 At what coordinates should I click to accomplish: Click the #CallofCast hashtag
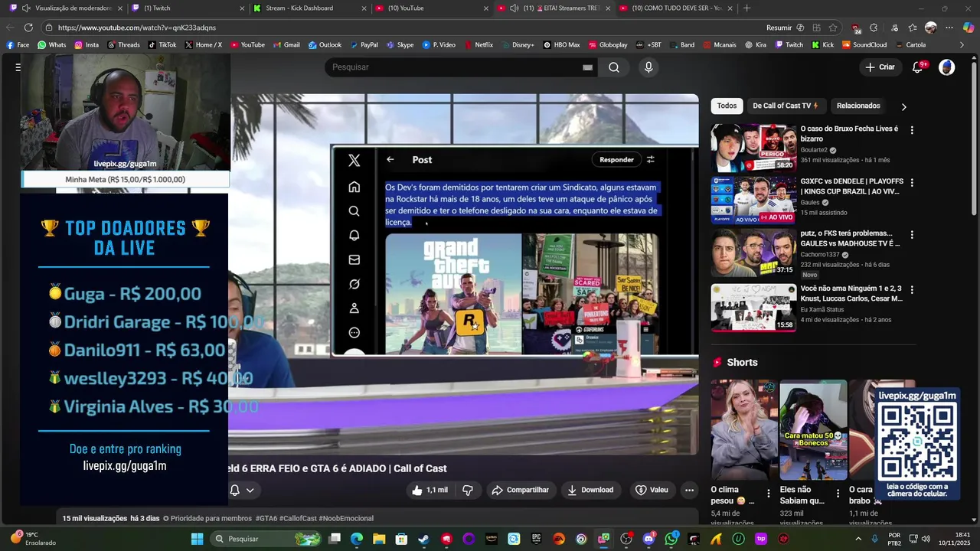[298, 518]
